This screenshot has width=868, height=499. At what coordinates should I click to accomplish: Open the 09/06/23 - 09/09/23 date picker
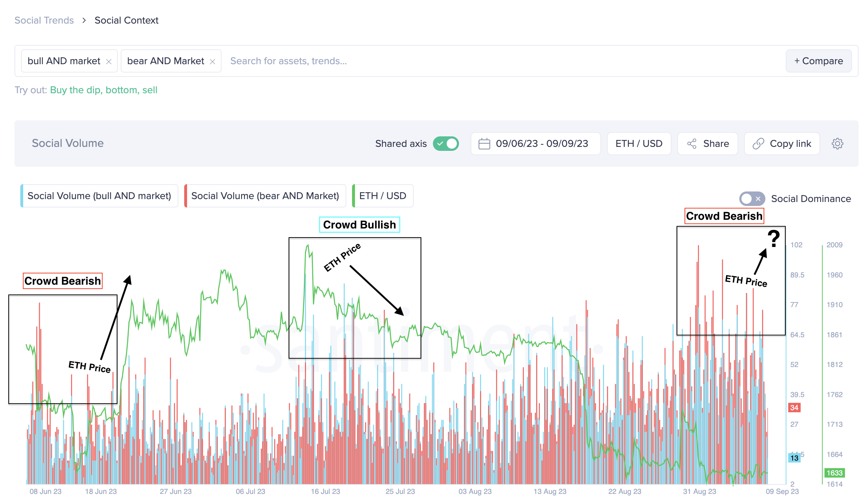542,144
